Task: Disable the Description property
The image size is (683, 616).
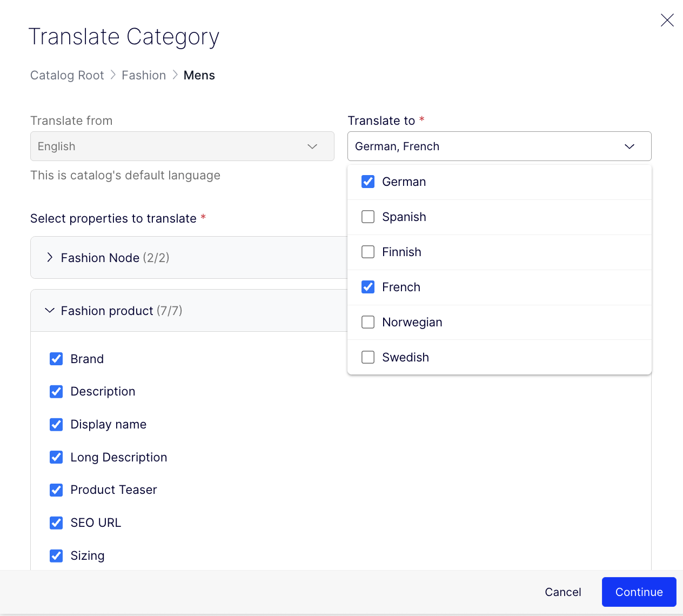Action: click(56, 391)
